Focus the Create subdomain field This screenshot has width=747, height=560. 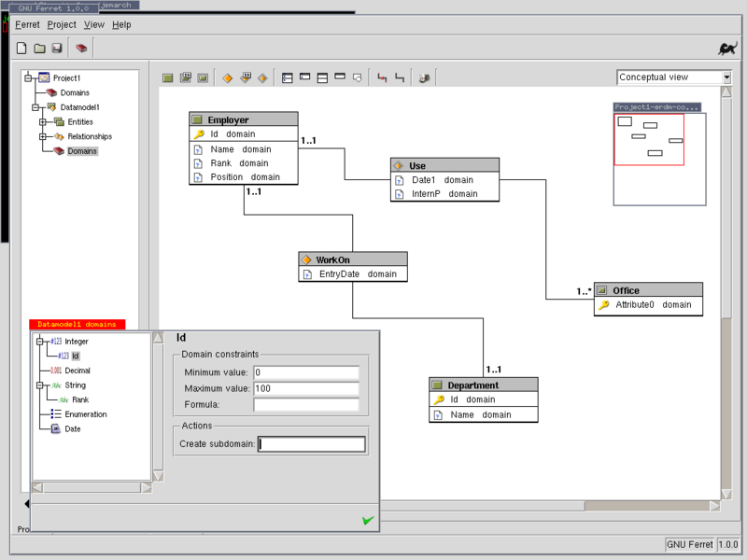pyautogui.click(x=312, y=444)
